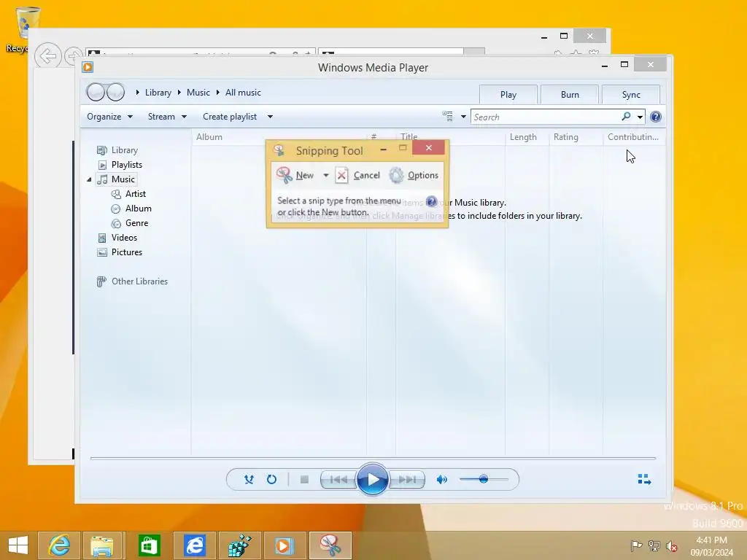Screen dimensions: 747x560
Task: Click the seek bar above playback controls
Action: tap(373, 458)
